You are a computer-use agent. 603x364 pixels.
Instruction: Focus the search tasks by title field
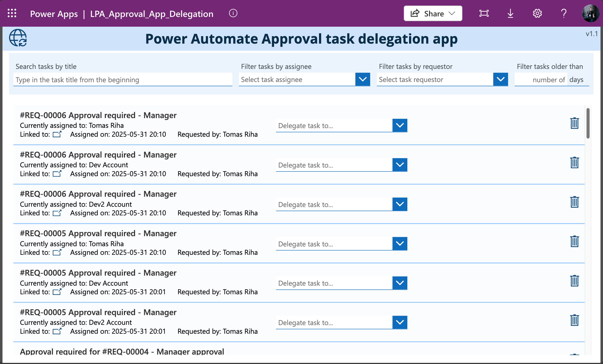click(x=123, y=80)
